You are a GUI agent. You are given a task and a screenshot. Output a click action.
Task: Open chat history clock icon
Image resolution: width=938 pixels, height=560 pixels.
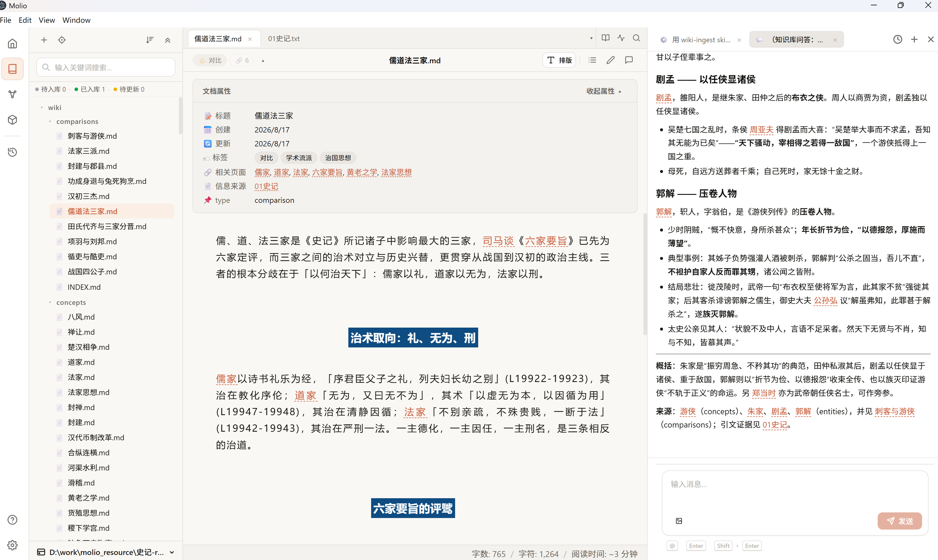click(x=897, y=39)
